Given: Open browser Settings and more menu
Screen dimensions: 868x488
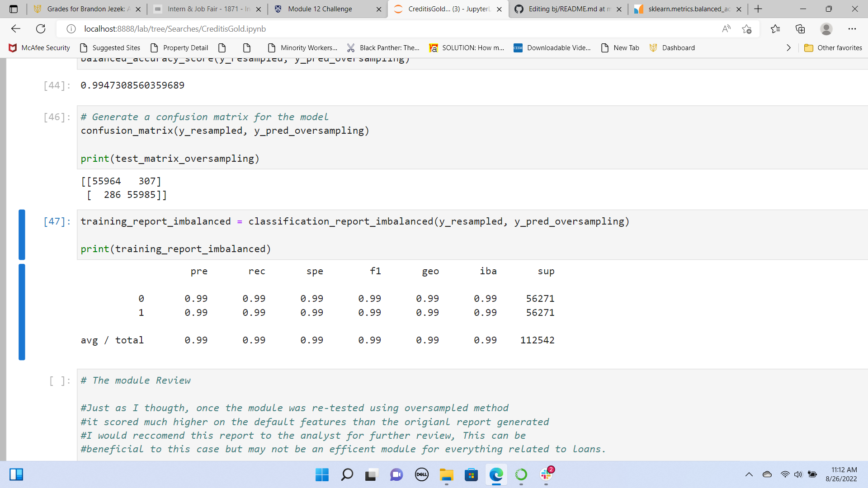Looking at the screenshot, I should pyautogui.click(x=852, y=29).
